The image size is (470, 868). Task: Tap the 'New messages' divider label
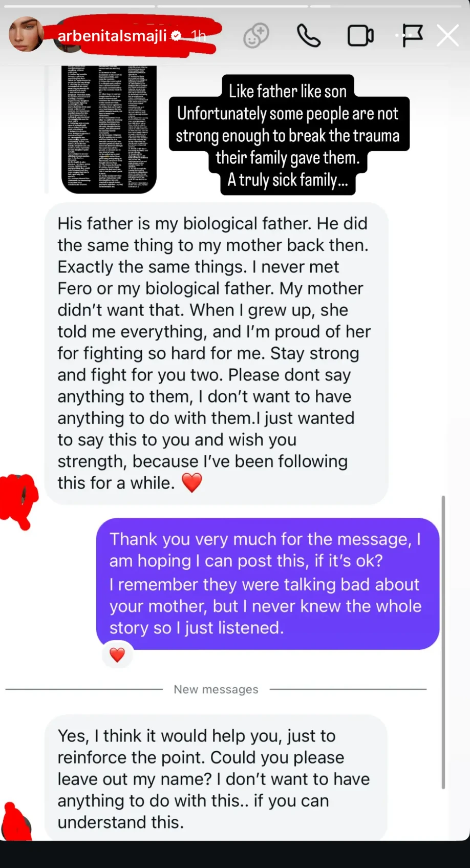click(x=216, y=689)
